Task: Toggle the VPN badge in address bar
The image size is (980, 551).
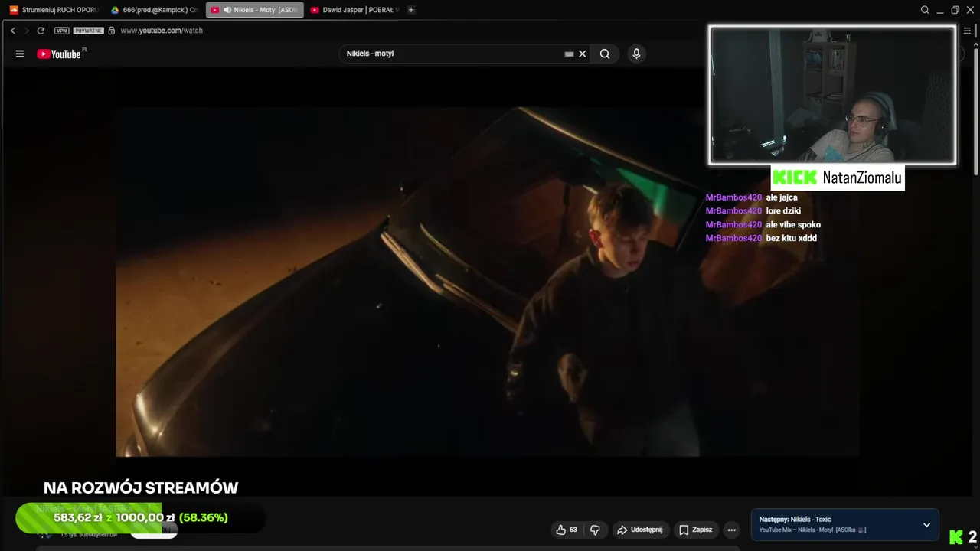Action: [62, 31]
